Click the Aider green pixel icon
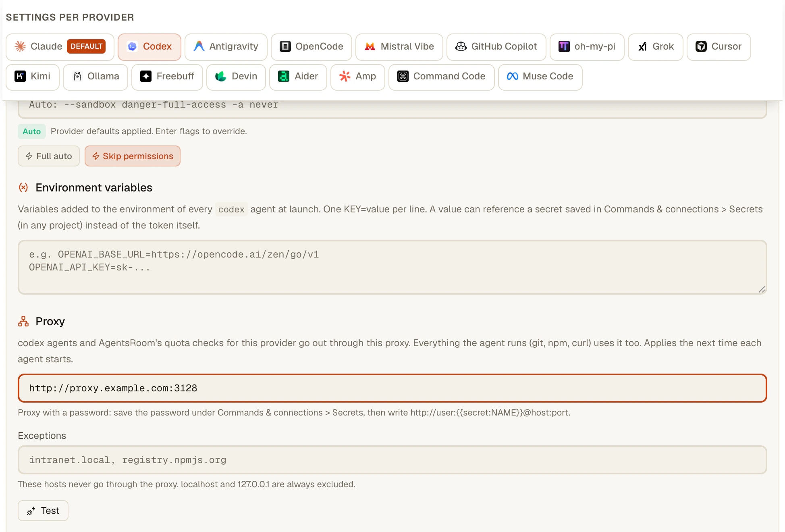This screenshot has width=785, height=532. (284, 76)
